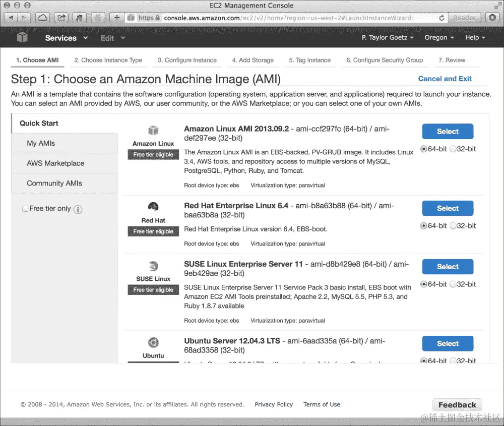The width and height of the screenshot is (504, 426).
Task: Select the Amazon Linux AMI 2013.09.2
Action: tap(448, 131)
